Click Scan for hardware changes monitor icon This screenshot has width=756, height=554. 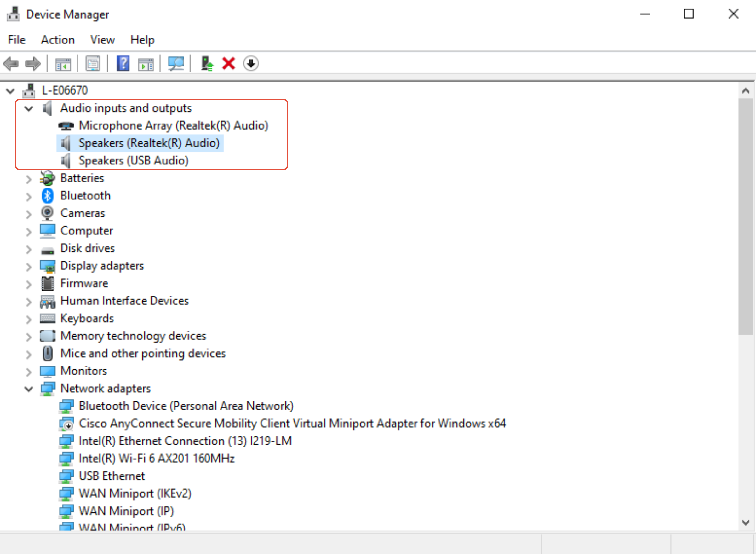point(176,63)
